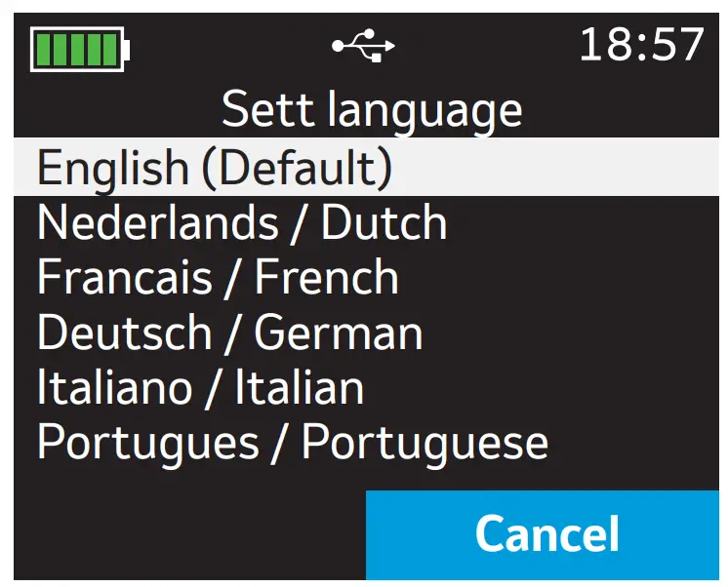
Task: Click the green battery level icon
Action: click(81, 49)
